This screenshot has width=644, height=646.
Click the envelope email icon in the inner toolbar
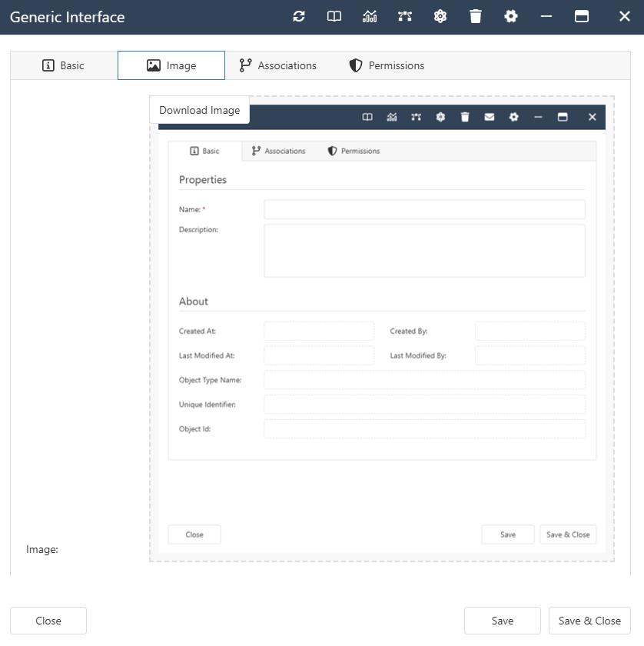[x=490, y=117]
